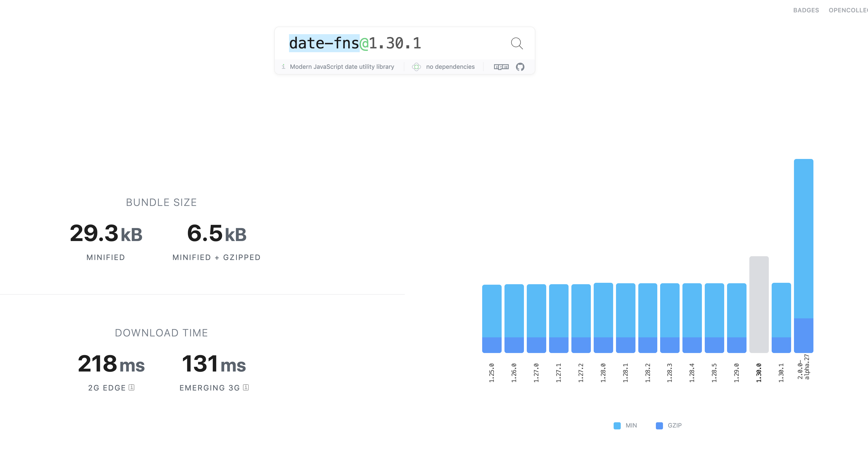The image size is (868, 474).
Task: Toggle the MIN series in the chart legend
Action: click(x=625, y=425)
